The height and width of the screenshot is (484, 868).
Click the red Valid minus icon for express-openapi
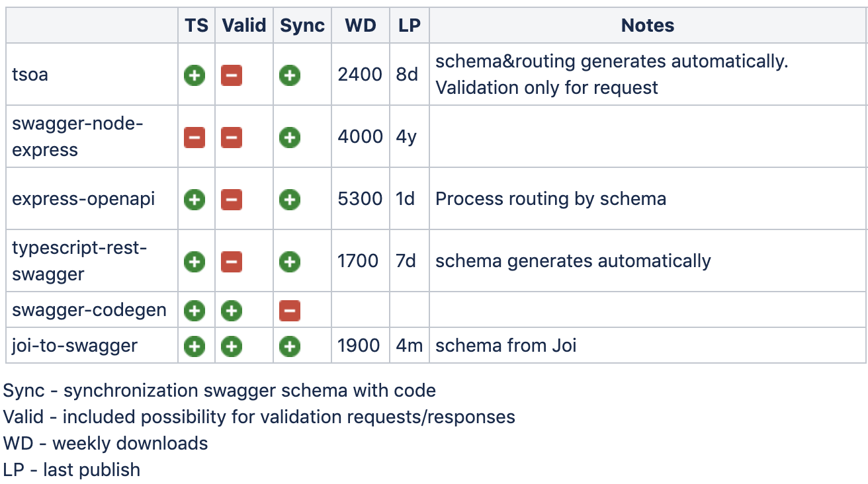(x=231, y=200)
